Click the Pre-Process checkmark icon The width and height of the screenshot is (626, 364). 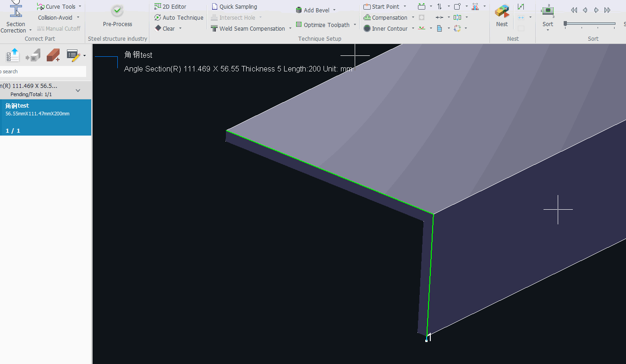tap(117, 11)
